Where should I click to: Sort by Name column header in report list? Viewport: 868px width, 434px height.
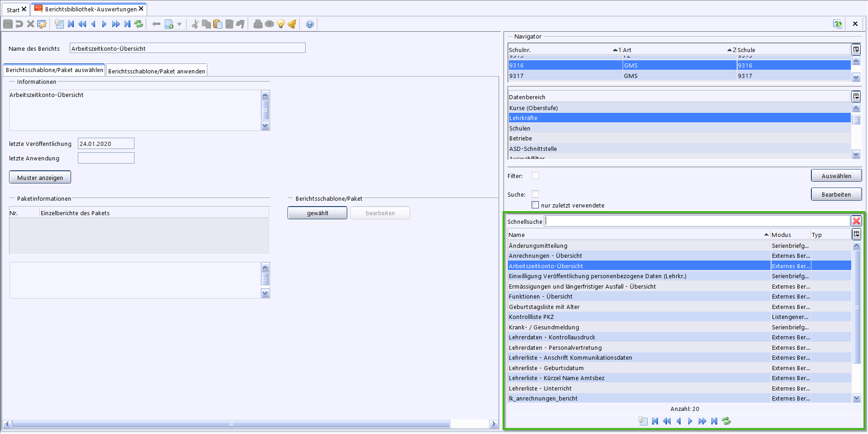tap(639, 235)
